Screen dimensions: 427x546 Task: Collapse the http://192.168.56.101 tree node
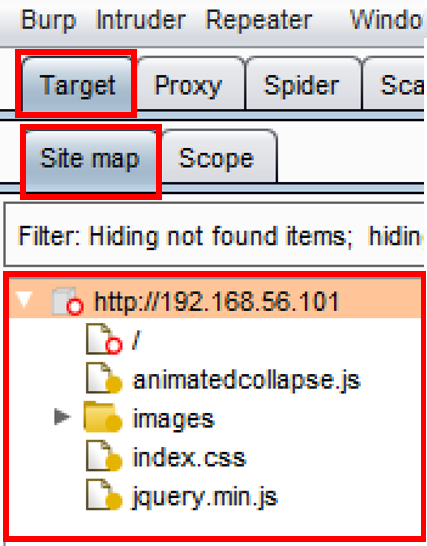point(24,299)
